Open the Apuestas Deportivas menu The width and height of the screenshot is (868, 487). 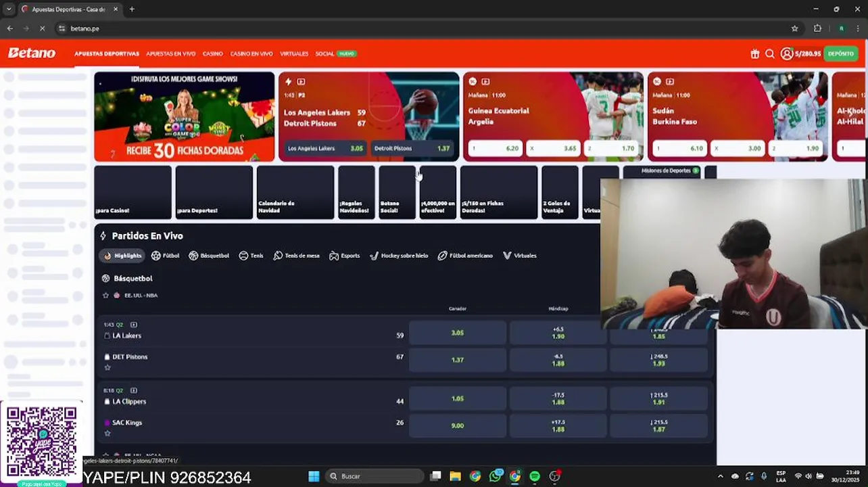pos(107,53)
